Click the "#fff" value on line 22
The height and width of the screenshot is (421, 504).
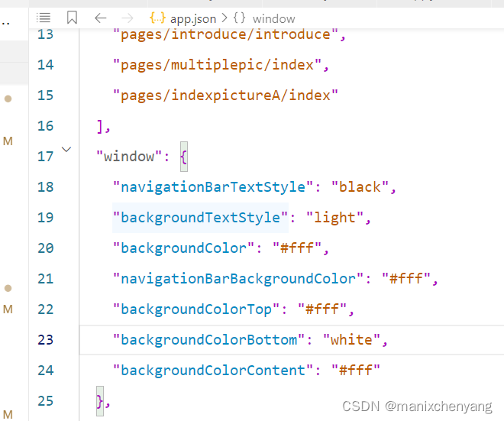tap(322, 309)
